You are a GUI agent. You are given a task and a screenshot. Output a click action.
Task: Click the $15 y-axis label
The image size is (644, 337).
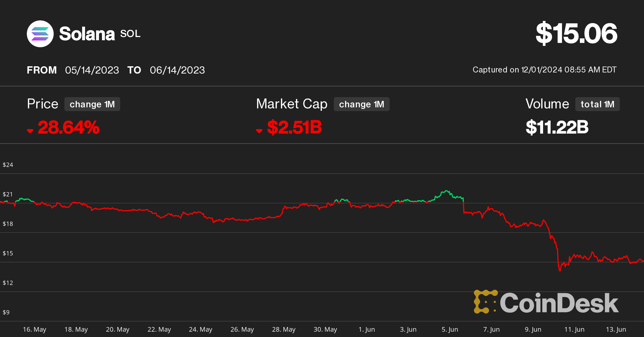(8, 253)
